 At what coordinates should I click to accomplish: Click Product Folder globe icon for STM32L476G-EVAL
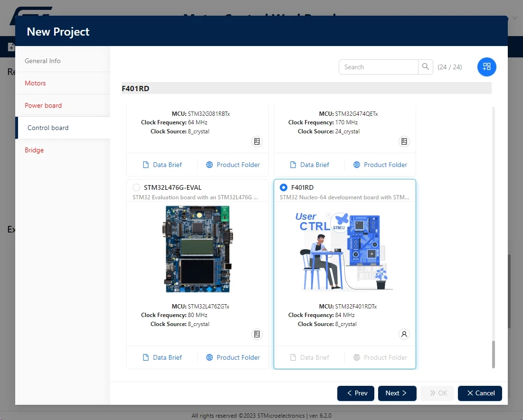click(209, 357)
